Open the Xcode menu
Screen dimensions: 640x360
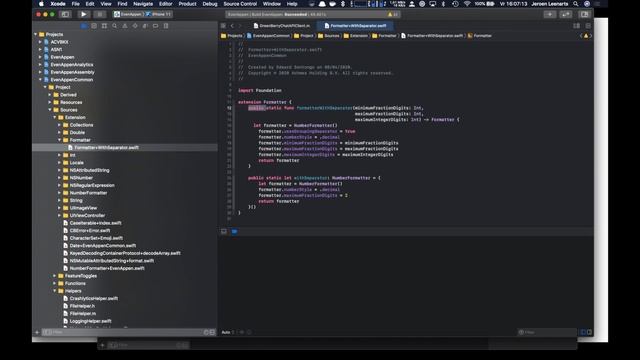tap(58, 4)
